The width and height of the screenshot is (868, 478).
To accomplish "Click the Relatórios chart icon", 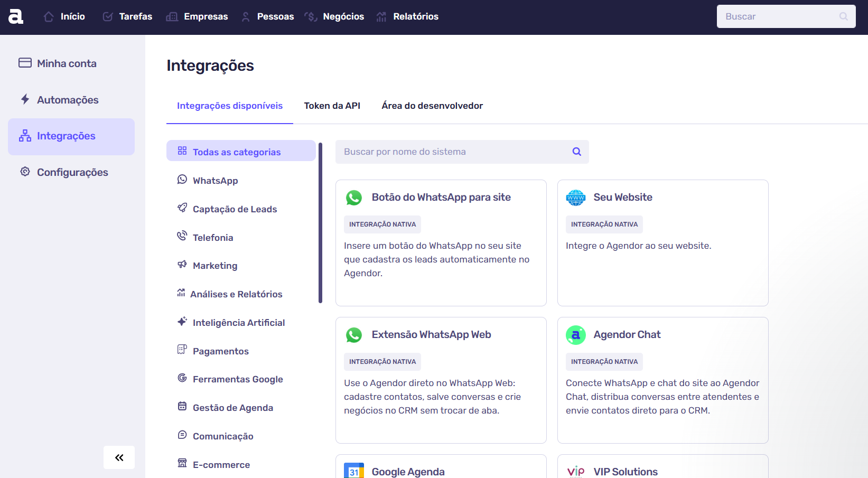I will [381, 16].
